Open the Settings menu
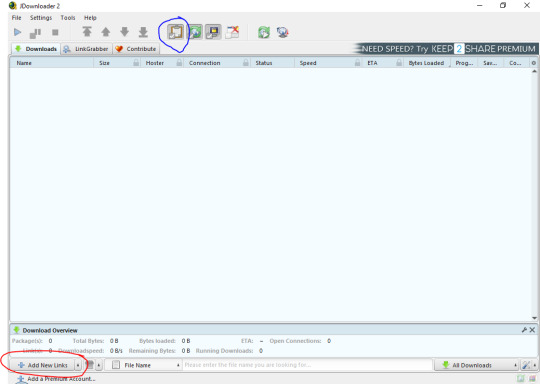Screen dimensions: 540x384 (x=41, y=18)
